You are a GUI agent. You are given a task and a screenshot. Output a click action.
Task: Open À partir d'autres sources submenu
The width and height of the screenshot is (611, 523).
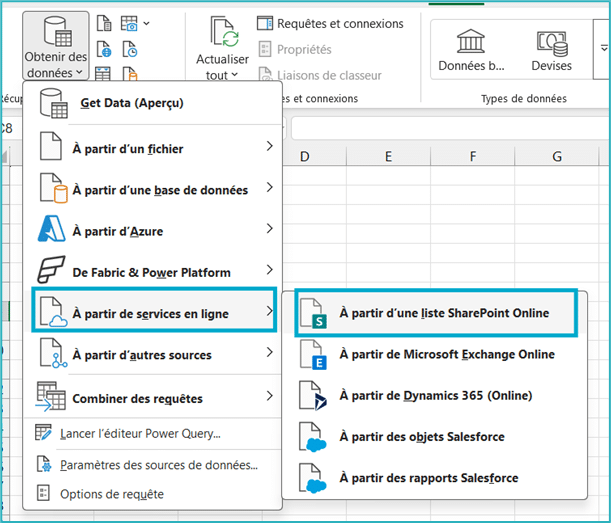pos(152,354)
